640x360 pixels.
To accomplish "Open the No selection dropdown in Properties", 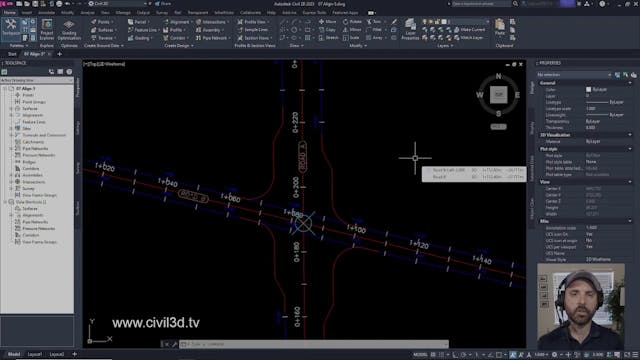I will [574, 75].
